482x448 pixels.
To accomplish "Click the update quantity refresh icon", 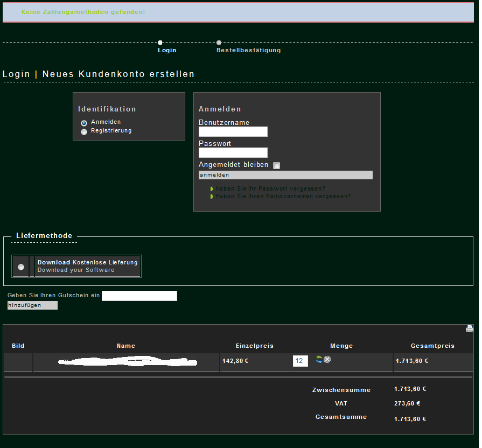I will pos(319,359).
